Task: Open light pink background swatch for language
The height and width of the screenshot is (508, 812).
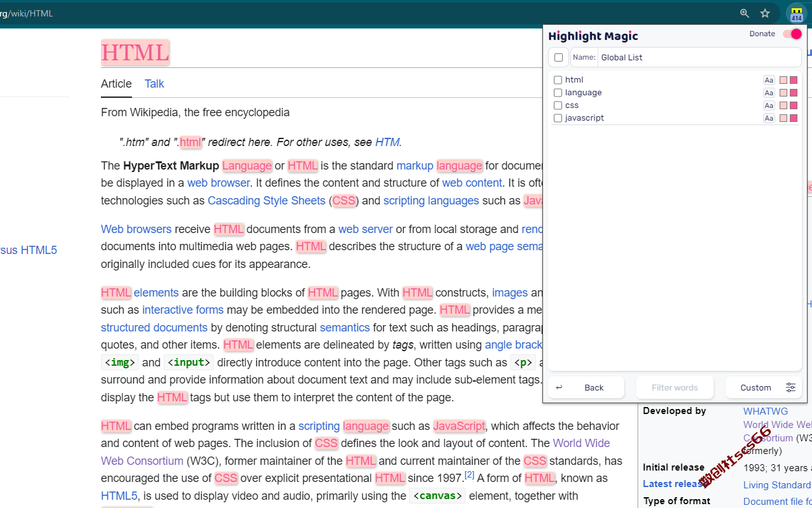Action: (783, 93)
